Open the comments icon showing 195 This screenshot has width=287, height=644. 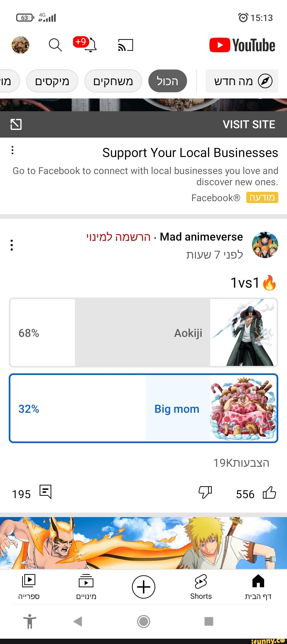pyautogui.click(x=45, y=492)
